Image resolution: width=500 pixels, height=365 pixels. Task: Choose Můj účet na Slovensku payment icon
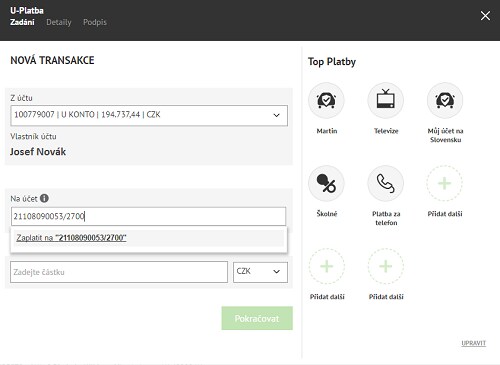445,100
